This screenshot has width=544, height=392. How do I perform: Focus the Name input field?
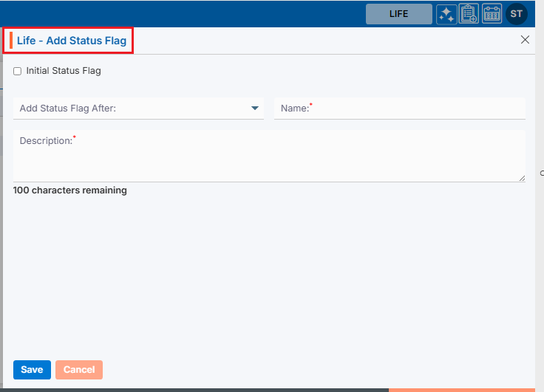(414, 109)
